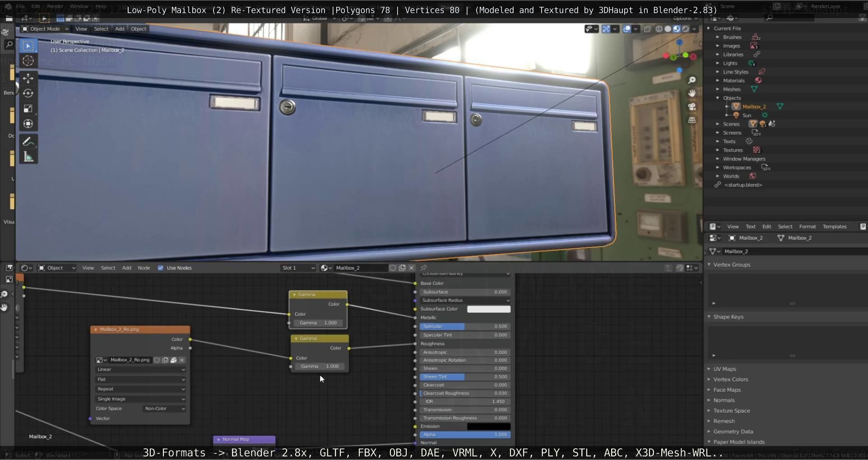The height and width of the screenshot is (460, 868).
Task: Pick the Rotate tool
Action: (x=28, y=93)
